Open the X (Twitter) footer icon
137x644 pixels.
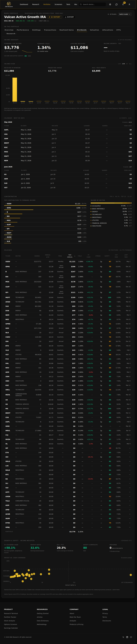coord(123,637)
